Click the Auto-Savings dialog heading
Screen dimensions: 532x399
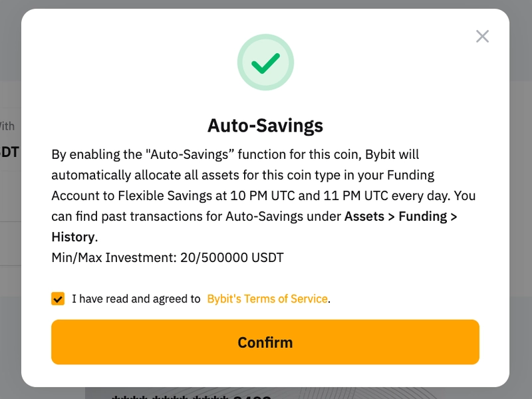(x=265, y=126)
